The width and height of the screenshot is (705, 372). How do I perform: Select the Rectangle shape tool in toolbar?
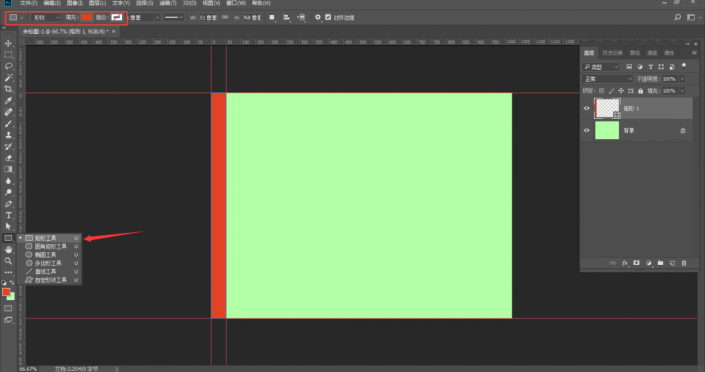[x=8, y=238]
